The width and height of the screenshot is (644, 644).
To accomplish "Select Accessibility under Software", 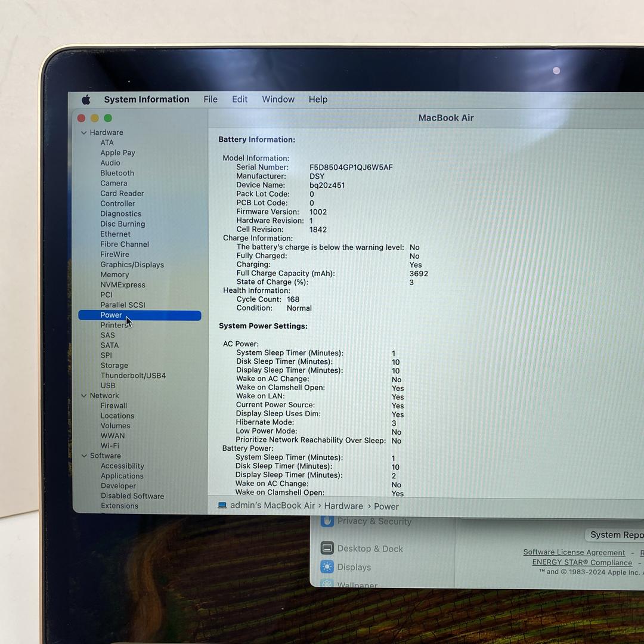I will pyautogui.click(x=122, y=466).
